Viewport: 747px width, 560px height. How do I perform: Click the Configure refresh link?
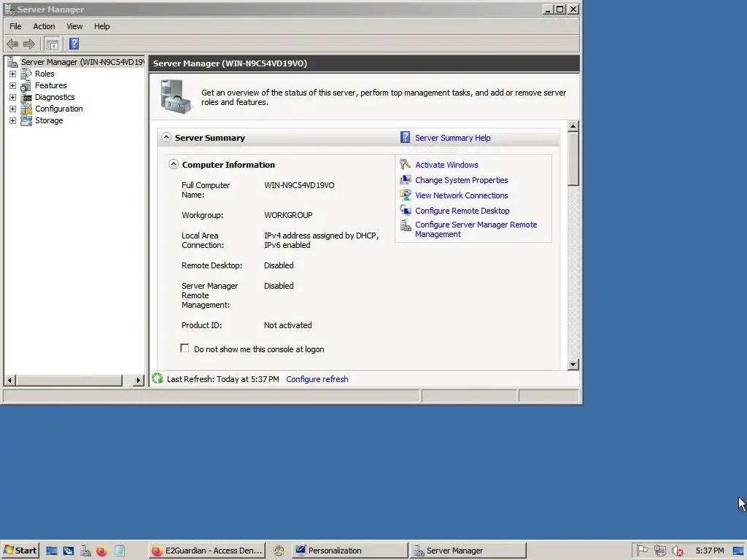click(x=317, y=379)
